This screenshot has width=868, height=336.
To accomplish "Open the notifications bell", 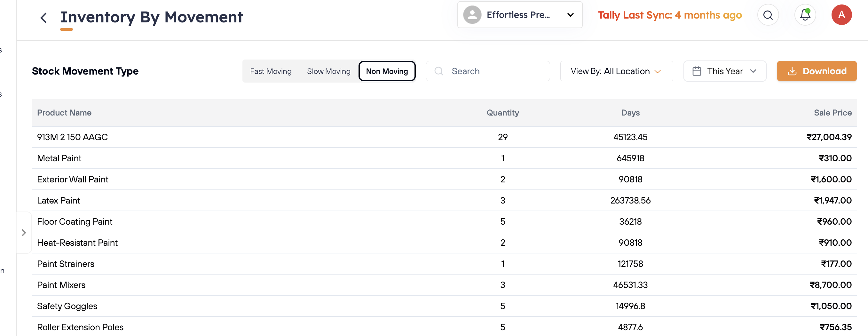I will coord(805,15).
